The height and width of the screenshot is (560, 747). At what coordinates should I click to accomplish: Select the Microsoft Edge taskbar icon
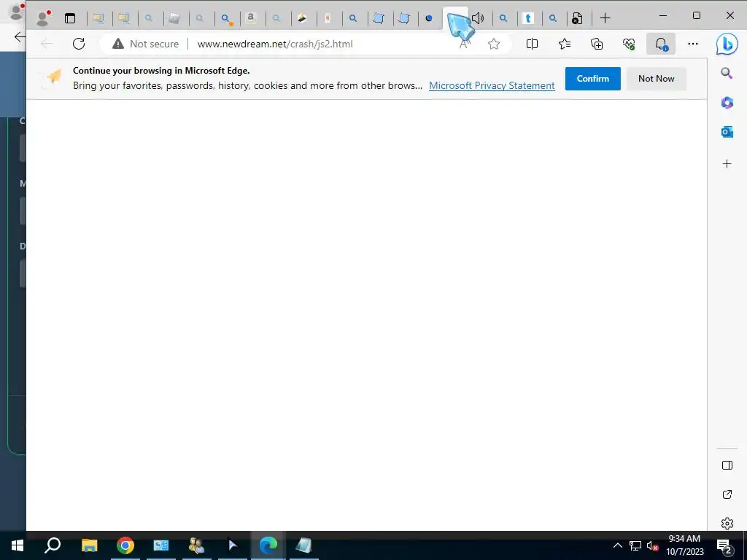(x=268, y=545)
